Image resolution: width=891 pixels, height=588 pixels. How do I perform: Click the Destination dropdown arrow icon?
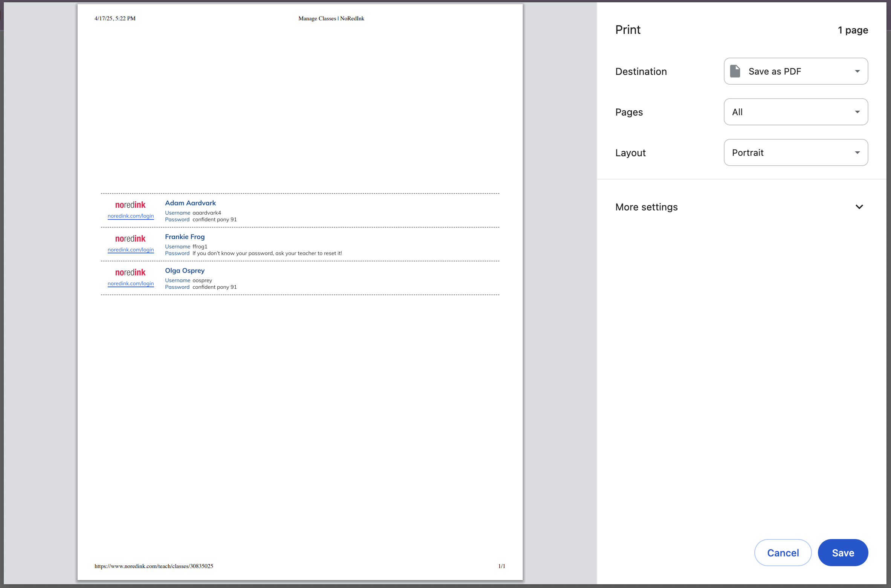tap(857, 71)
